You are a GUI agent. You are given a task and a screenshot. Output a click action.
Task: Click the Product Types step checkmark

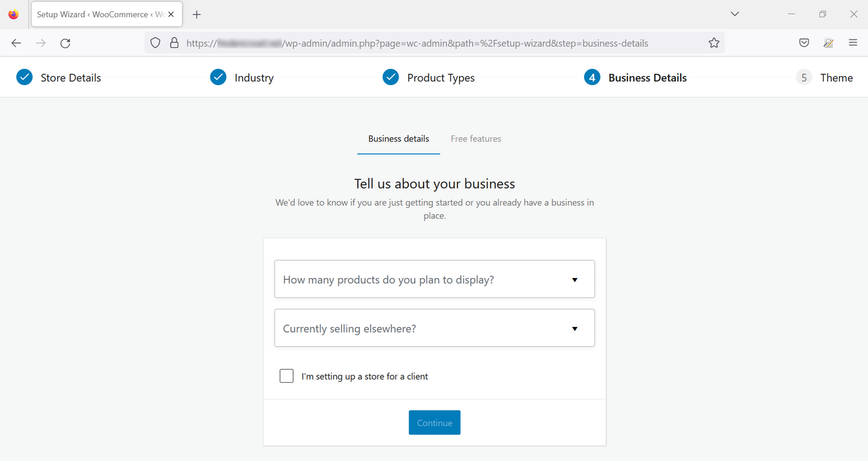tap(391, 77)
